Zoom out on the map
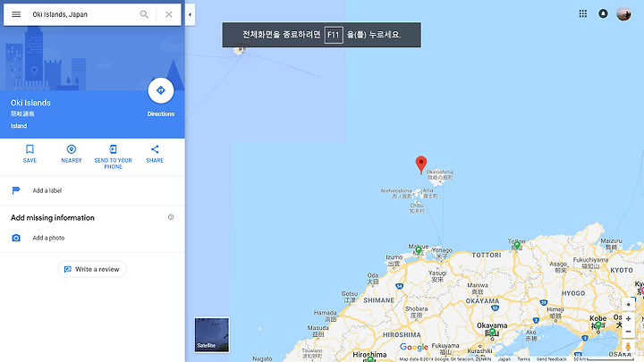Image resolution: width=644 pixels, height=362 pixels. (x=628, y=332)
